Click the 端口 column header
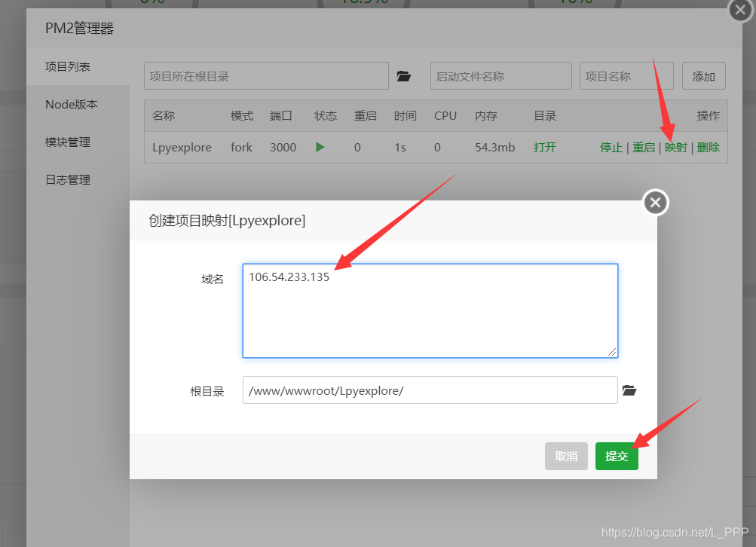Image resolution: width=756 pixels, height=547 pixels. (x=280, y=116)
